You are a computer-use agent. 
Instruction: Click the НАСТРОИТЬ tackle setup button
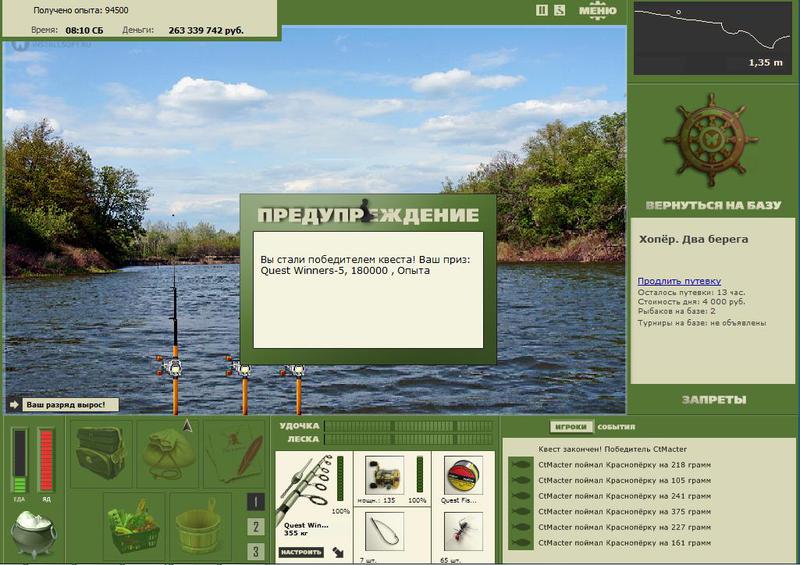(x=301, y=552)
